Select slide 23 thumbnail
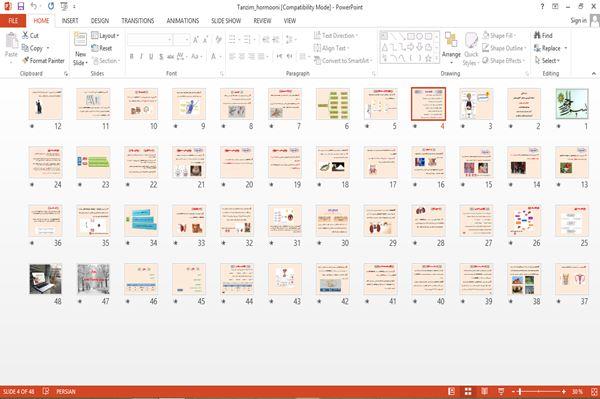This screenshot has height=399, width=600. tap(93, 162)
